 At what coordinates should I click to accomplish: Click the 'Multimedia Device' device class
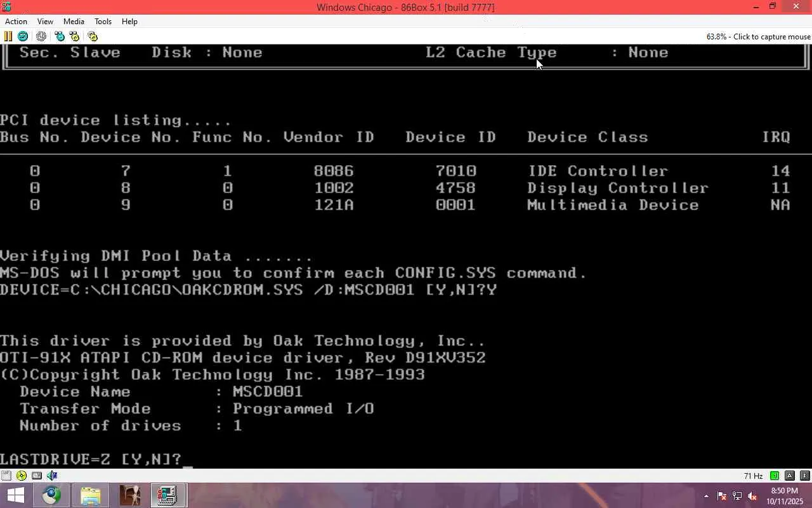point(613,205)
